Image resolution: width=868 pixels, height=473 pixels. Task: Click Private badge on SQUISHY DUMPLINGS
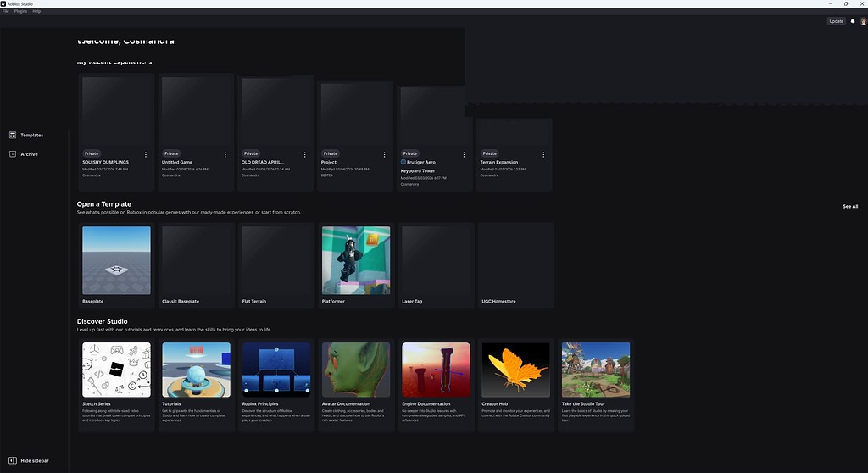[x=92, y=153]
